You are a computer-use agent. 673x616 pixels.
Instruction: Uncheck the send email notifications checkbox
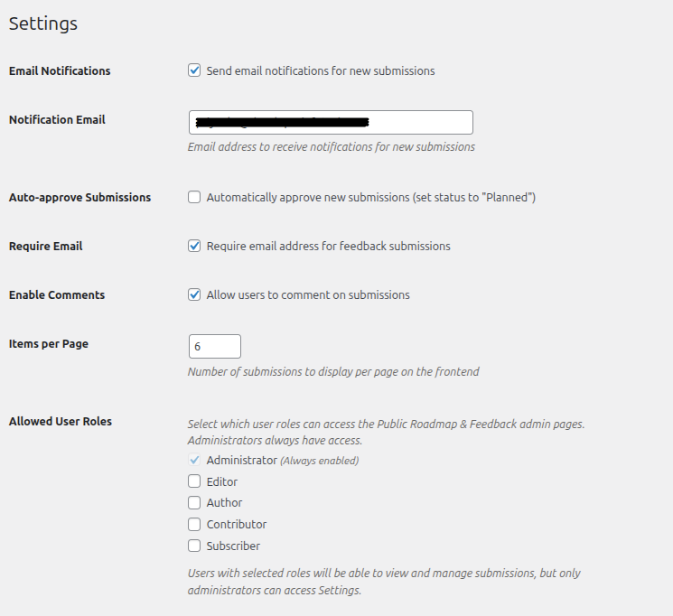click(194, 70)
